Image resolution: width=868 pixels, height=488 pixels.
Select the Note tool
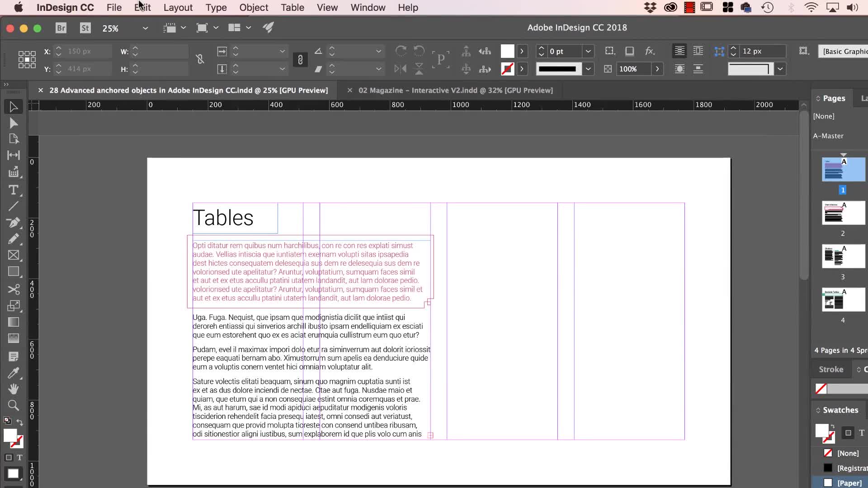pos(13,357)
